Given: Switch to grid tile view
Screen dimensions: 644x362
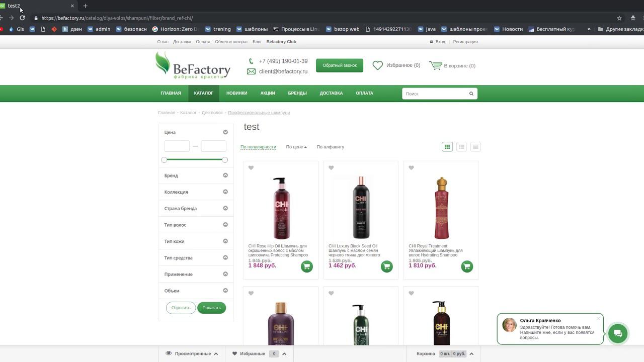Looking at the screenshot, I should pos(447,147).
